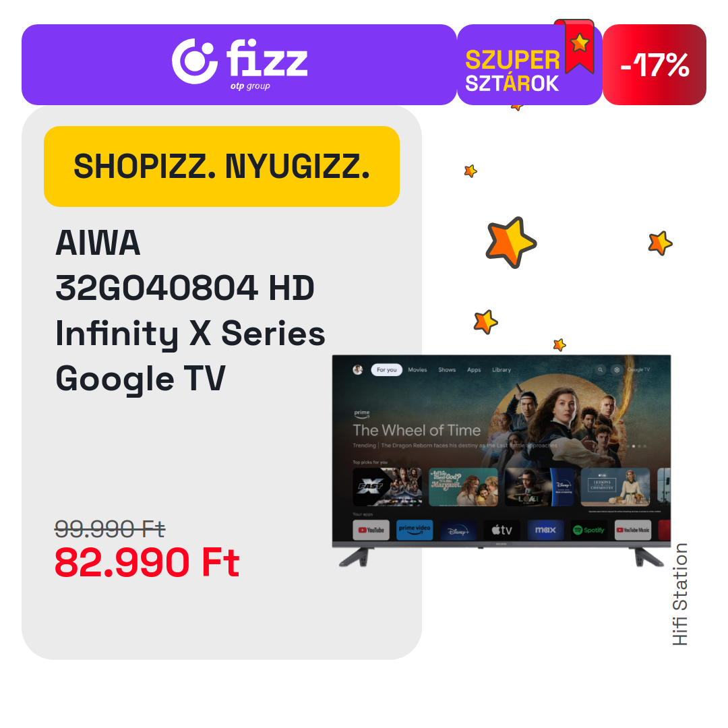Screen dimensions: 728x728
Task: Select the For you tab
Action: click(387, 369)
